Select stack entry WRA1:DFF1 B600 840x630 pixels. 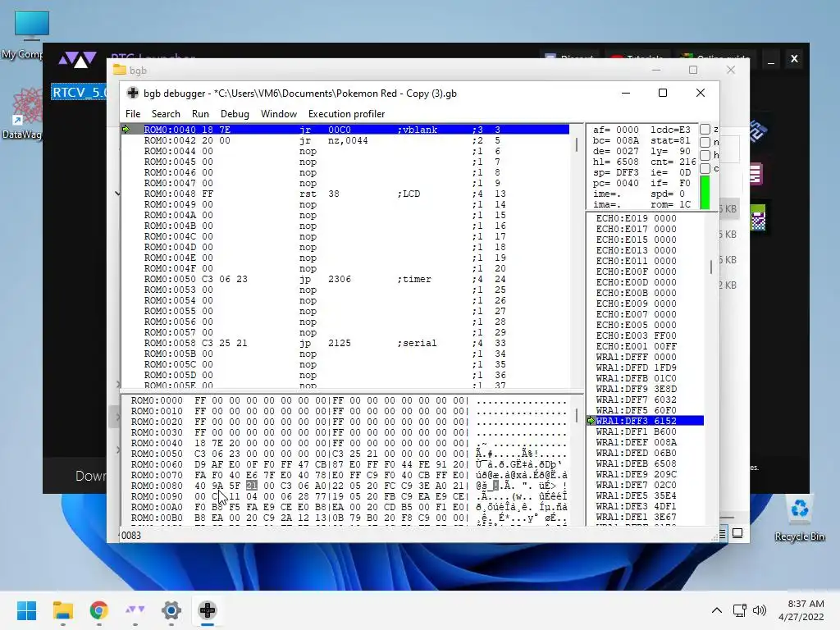coord(637,431)
